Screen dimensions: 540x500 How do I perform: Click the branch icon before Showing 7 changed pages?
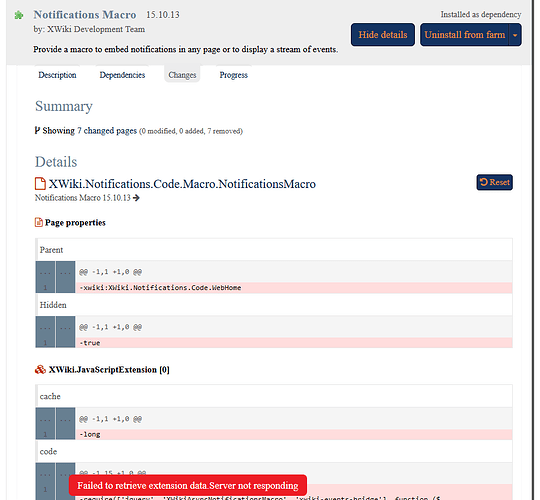(37, 130)
